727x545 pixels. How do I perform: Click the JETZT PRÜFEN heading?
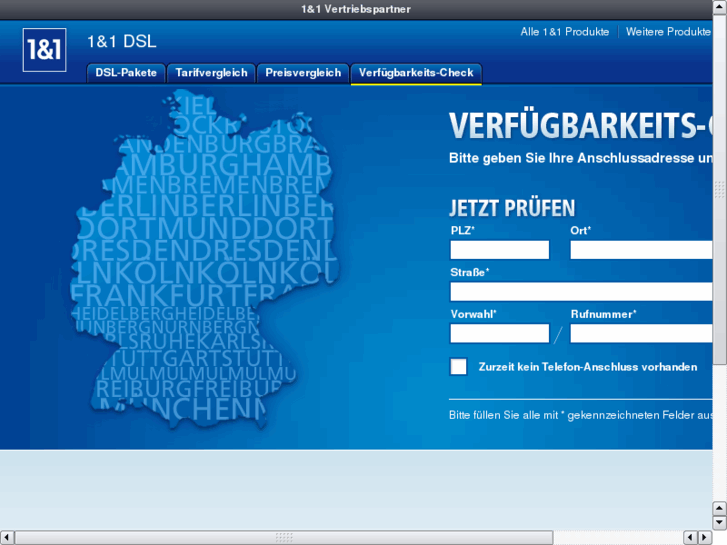click(x=512, y=208)
